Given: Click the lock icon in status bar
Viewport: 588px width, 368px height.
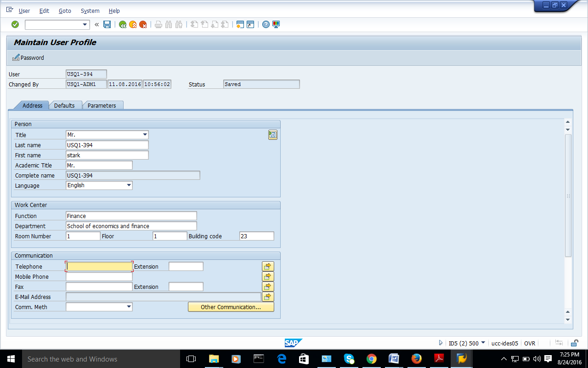Looking at the screenshot, I should tap(574, 343).
